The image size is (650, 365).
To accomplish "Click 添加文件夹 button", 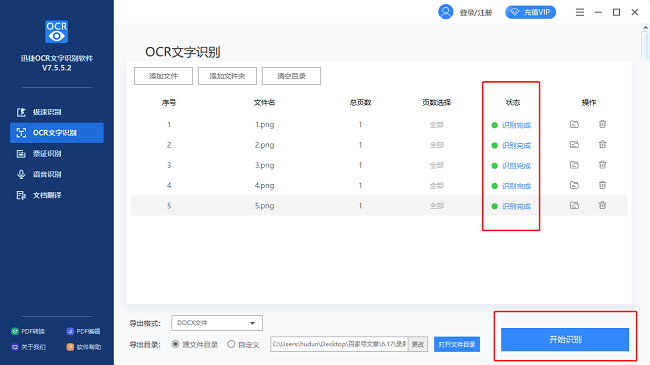I will 227,76.
